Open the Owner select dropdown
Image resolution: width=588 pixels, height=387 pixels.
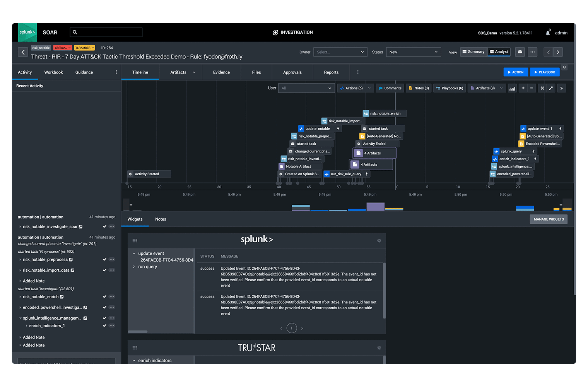pyautogui.click(x=340, y=52)
